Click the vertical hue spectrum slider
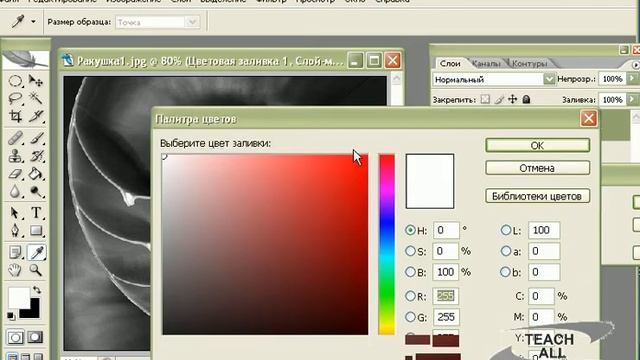The width and height of the screenshot is (640, 360). pyautogui.click(x=387, y=244)
